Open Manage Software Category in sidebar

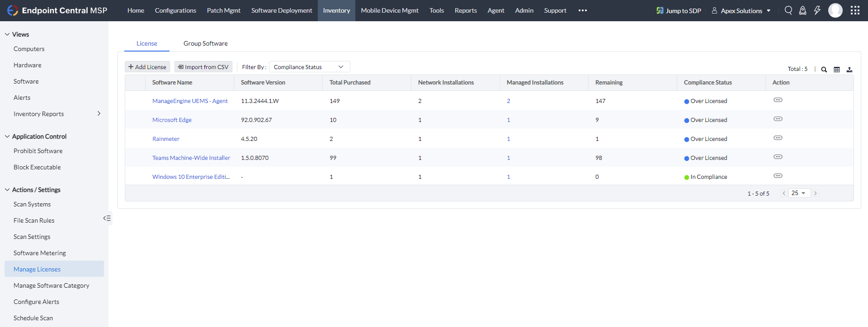point(52,285)
